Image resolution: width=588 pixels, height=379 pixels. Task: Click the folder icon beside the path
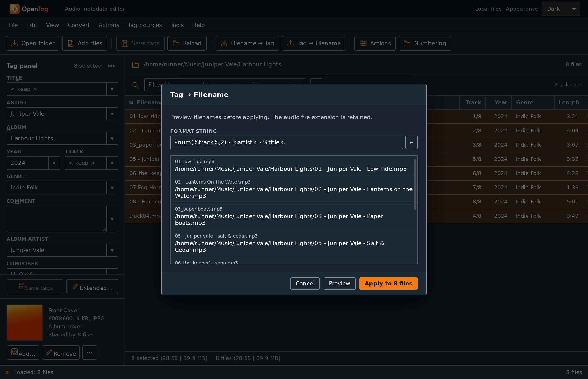(x=135, y=64)
